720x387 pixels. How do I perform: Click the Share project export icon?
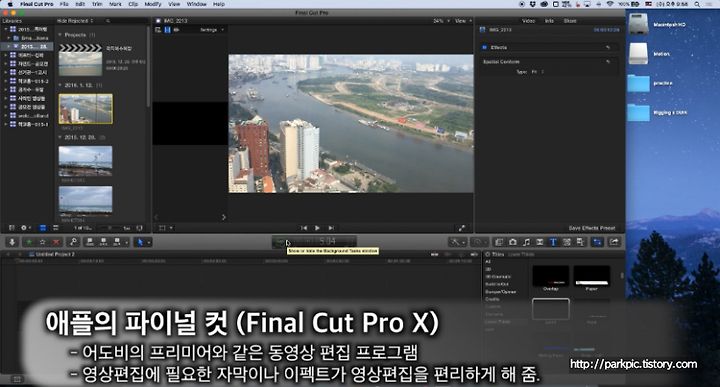(614, 242)
